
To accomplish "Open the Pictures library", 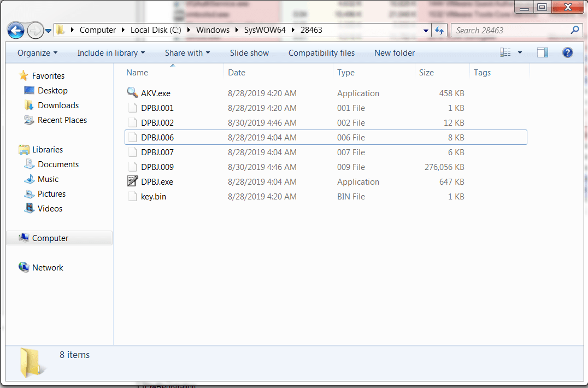I will (50, 193).
